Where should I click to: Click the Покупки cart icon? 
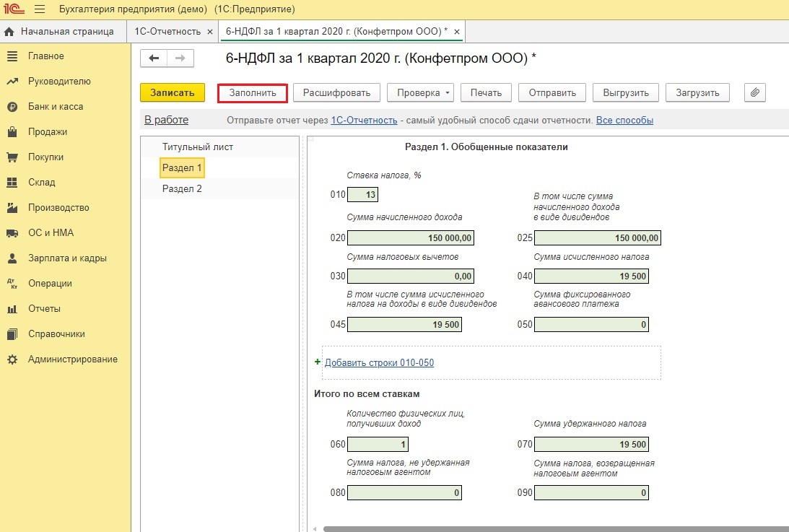(x=12, y=157)
